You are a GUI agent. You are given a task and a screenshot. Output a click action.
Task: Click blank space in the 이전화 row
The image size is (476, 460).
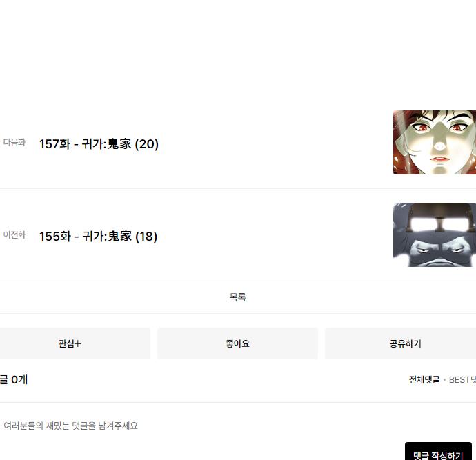click(273, 235)
